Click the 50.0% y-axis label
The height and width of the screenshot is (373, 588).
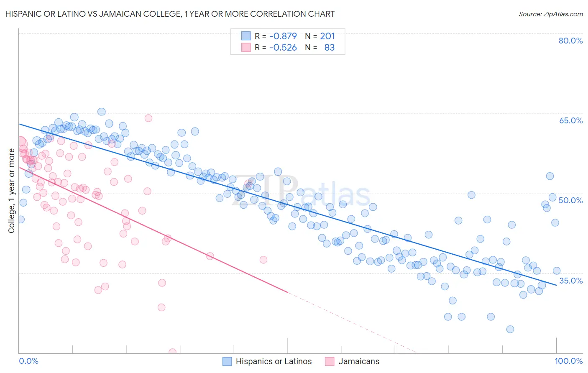click(x=570, y=200)
